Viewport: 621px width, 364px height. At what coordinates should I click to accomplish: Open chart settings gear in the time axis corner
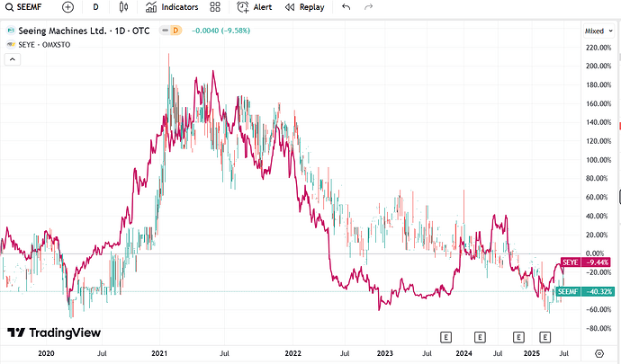[x=599, y=353]
